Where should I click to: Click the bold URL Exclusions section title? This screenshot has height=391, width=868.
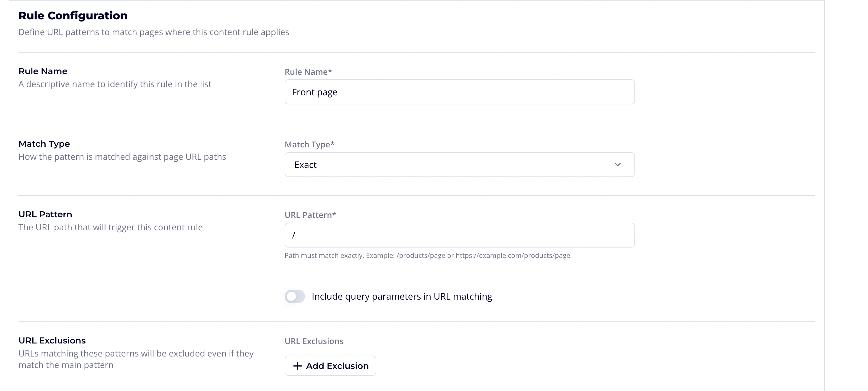coord(52,340)
